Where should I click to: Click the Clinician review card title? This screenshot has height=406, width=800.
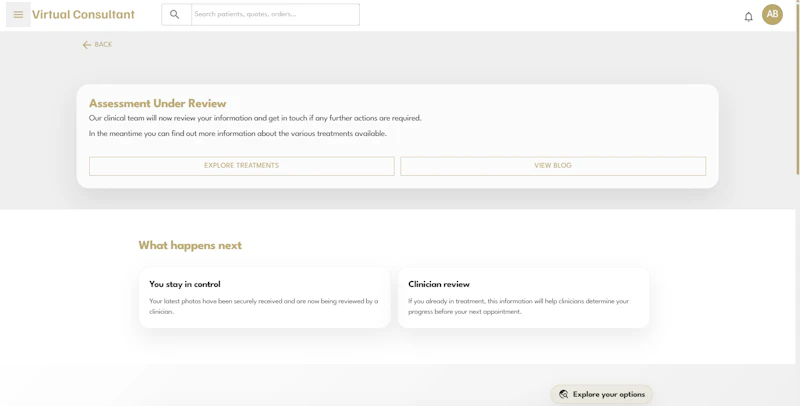coord(439,284)
